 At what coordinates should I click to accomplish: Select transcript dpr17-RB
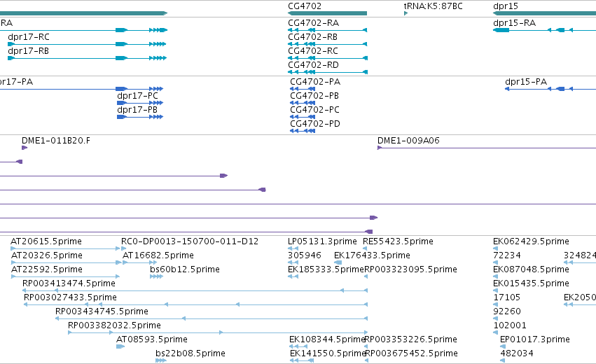[29, 51]
